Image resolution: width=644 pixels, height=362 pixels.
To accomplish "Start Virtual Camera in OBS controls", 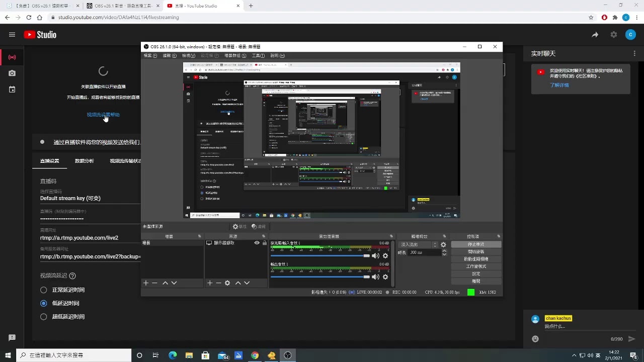I will [x=476, y=259].
